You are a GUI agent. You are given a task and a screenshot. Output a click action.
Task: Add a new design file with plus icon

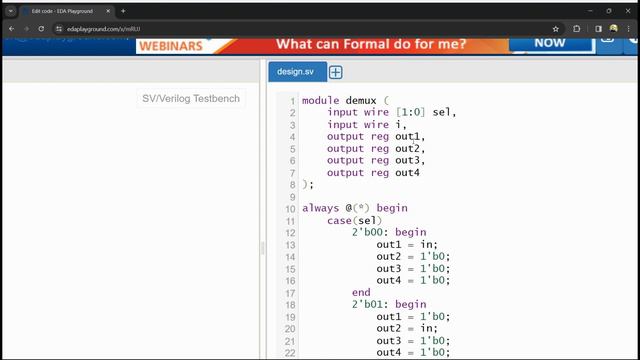coord(336,72)
